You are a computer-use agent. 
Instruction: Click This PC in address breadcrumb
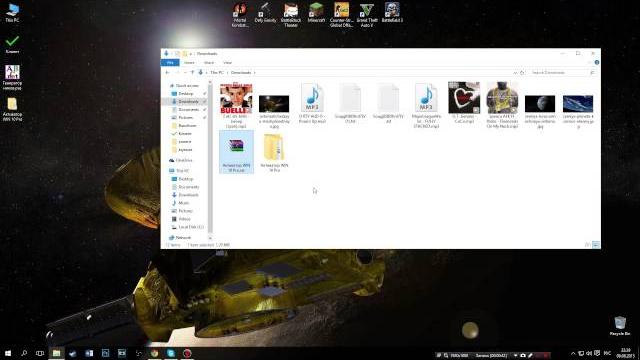click(217, 73)
